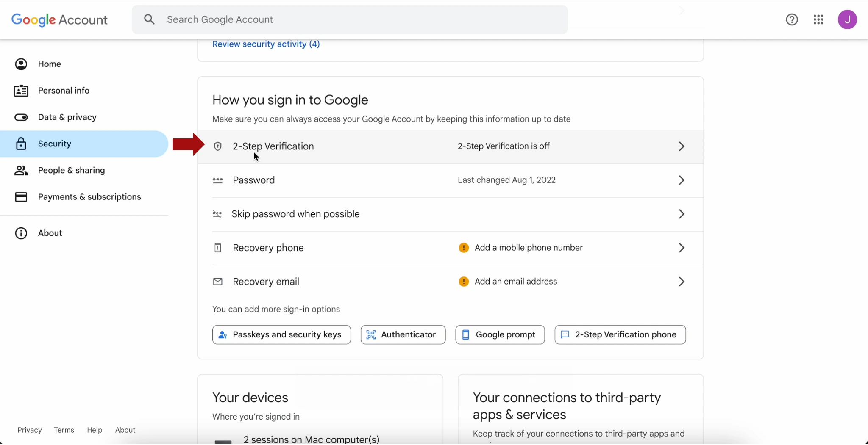Viewport: 868px width, 445px height.
Task: Open Payments & subscriptions menu item
Action: [x=89, y=197]
